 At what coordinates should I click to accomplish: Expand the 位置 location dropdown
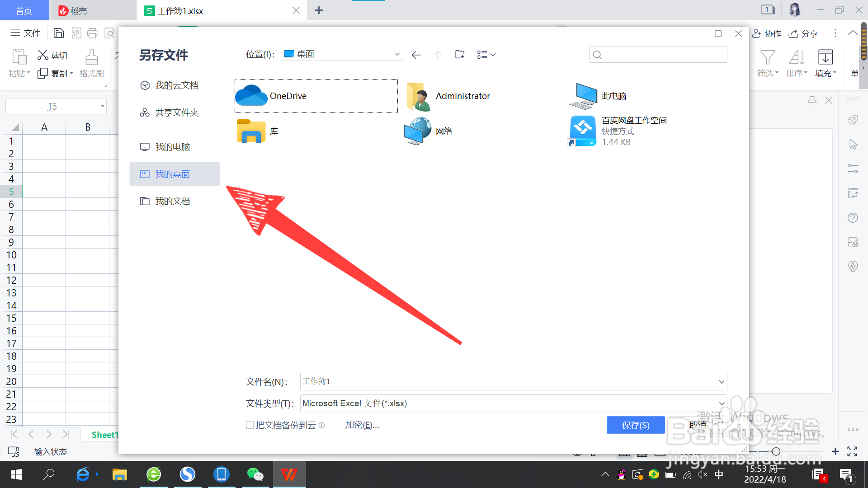pos(397,54)
